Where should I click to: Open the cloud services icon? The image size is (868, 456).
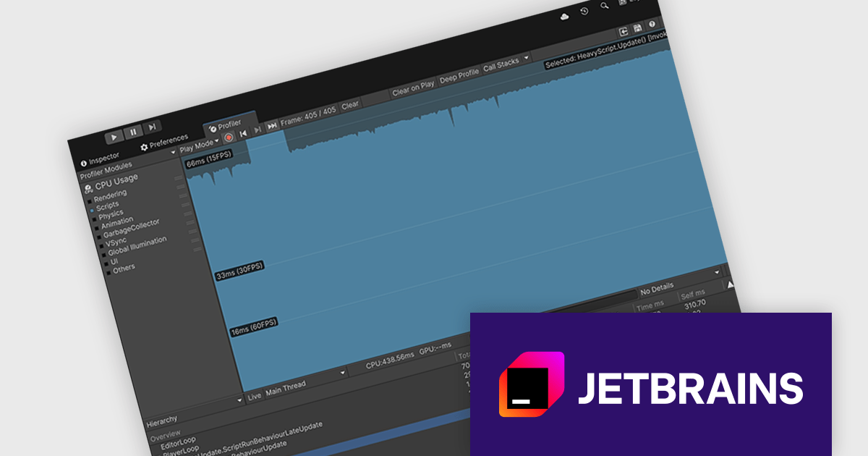565,16
